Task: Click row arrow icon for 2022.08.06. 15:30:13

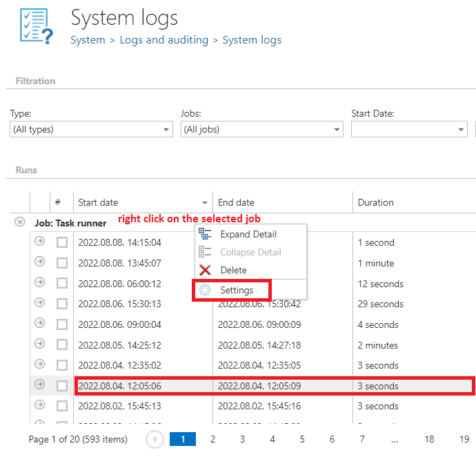Action: [39, 303]
